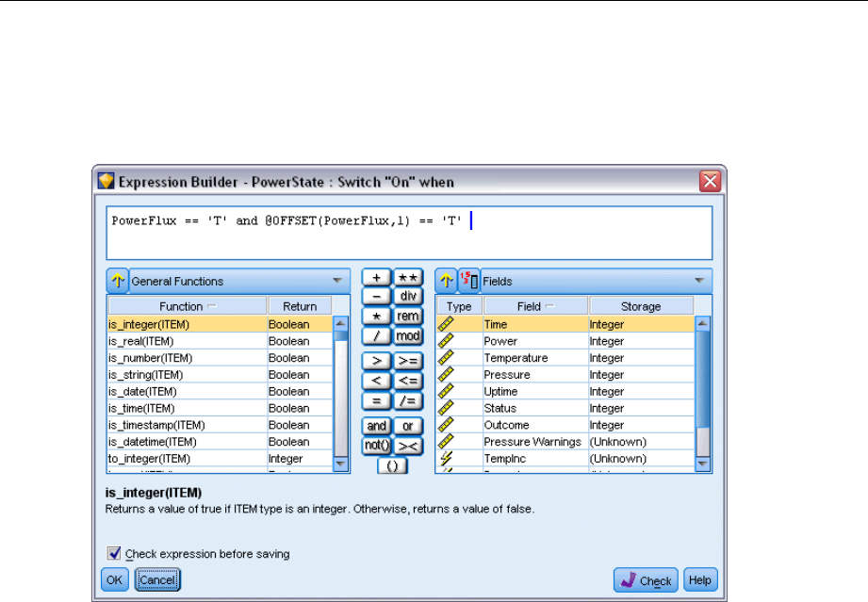Insert the mod operator
The height and width of the screenshot is (602, 868).
click(x=408, y=336)
